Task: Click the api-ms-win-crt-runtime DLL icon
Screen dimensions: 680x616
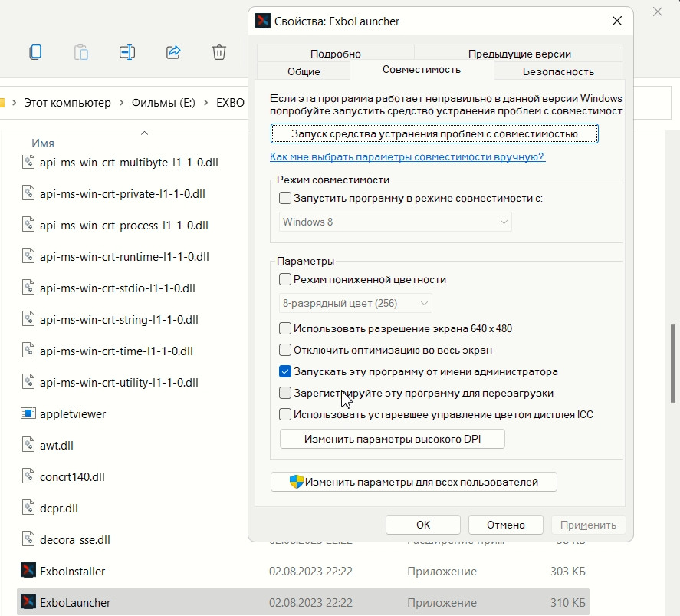Action: tap(28, 256)
